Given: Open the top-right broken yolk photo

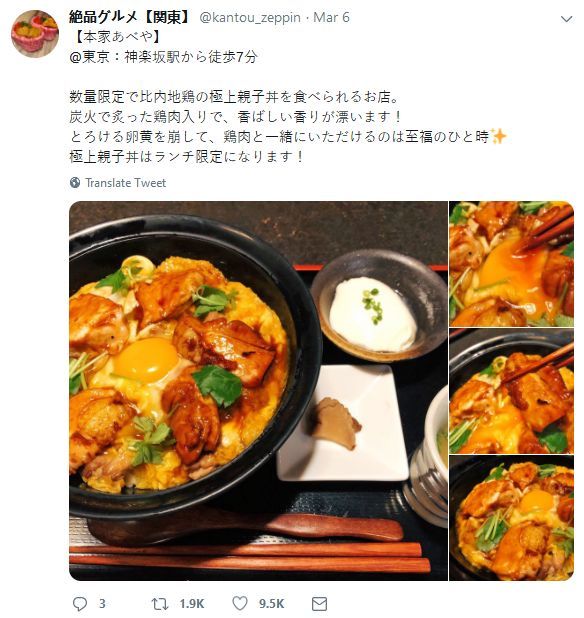Looking at the screenshot, I should 511,264.
